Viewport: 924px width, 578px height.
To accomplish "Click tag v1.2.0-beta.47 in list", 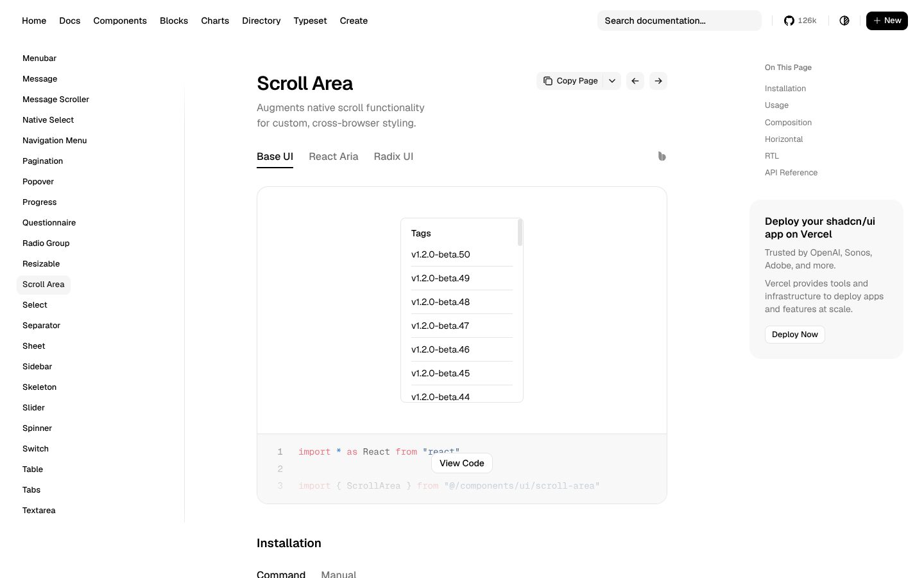I will coord(440,326).
